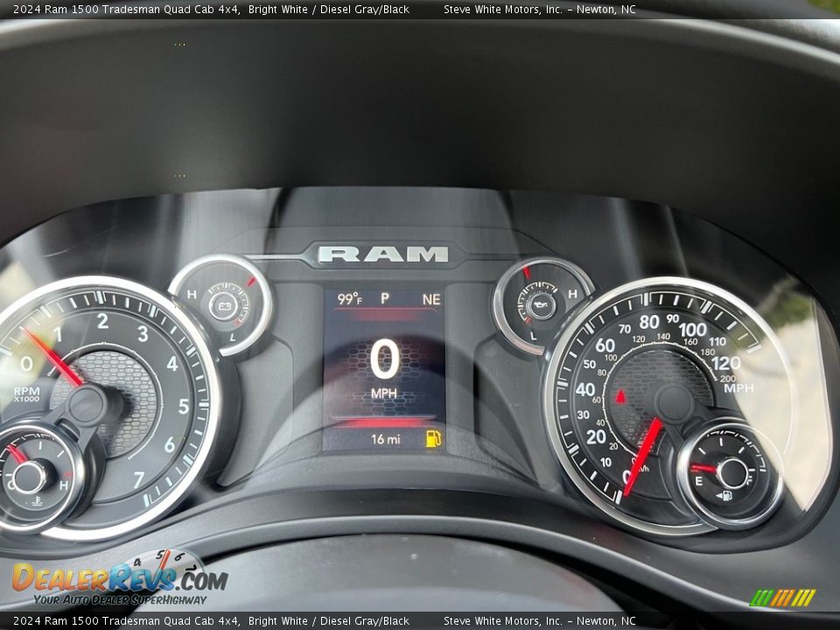
Task: Click the H mark on oil pressure gauge
Action: (x=572, y=294)
